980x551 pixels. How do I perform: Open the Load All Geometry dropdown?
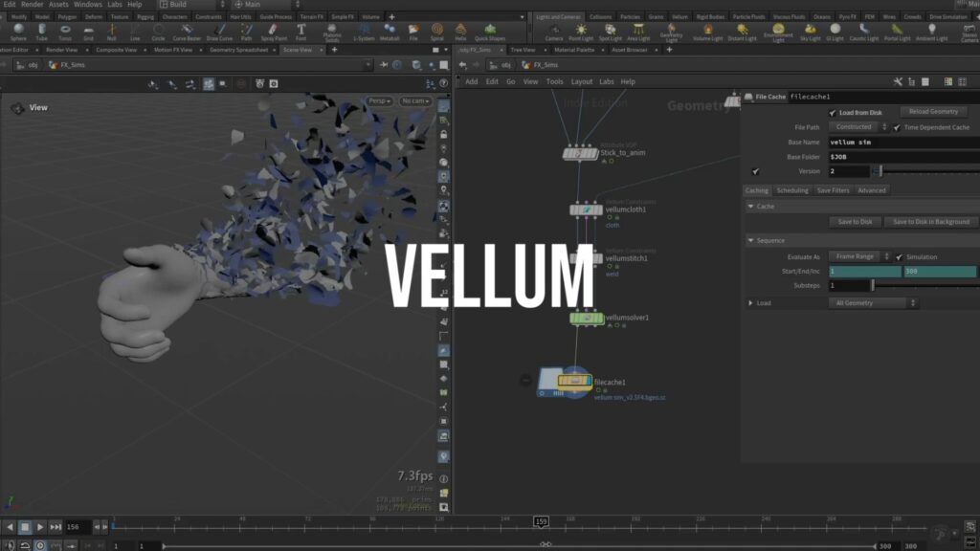point(873,303)
